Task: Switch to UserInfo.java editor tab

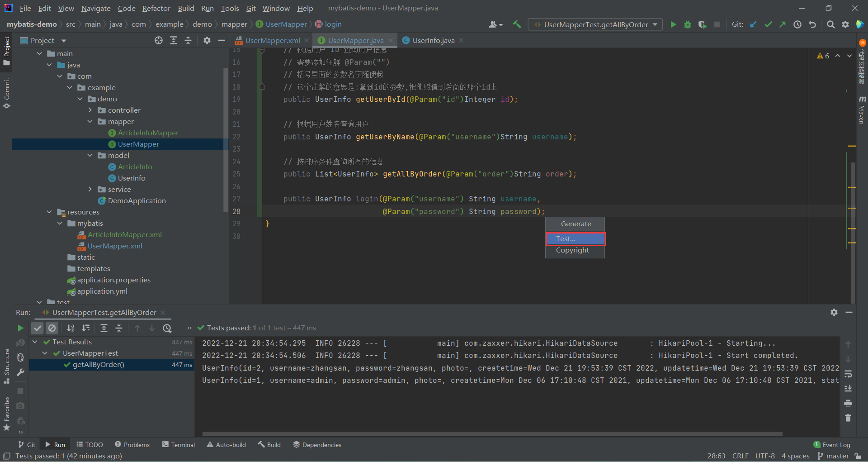Action: 433,40
